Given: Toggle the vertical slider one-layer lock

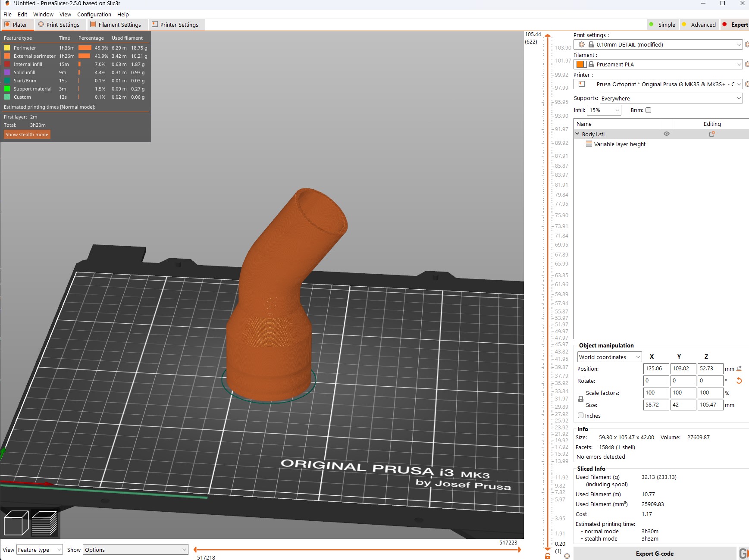Looking at the screenshot, I should [548, 556].
